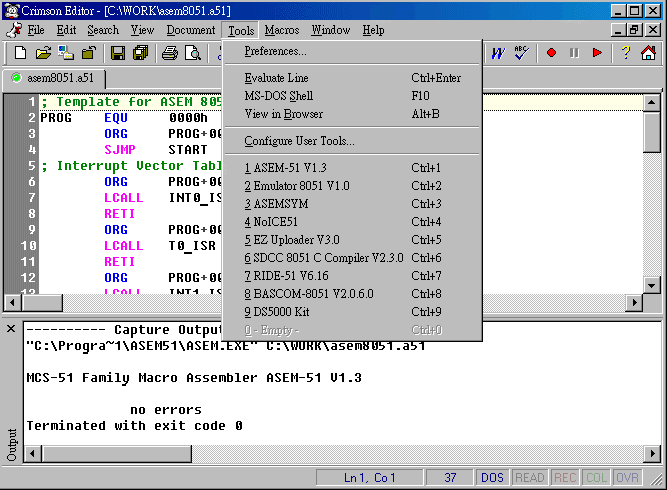Click the editor vertical scrollbar down arrow
667x490 pixels.
coord(652,285)
